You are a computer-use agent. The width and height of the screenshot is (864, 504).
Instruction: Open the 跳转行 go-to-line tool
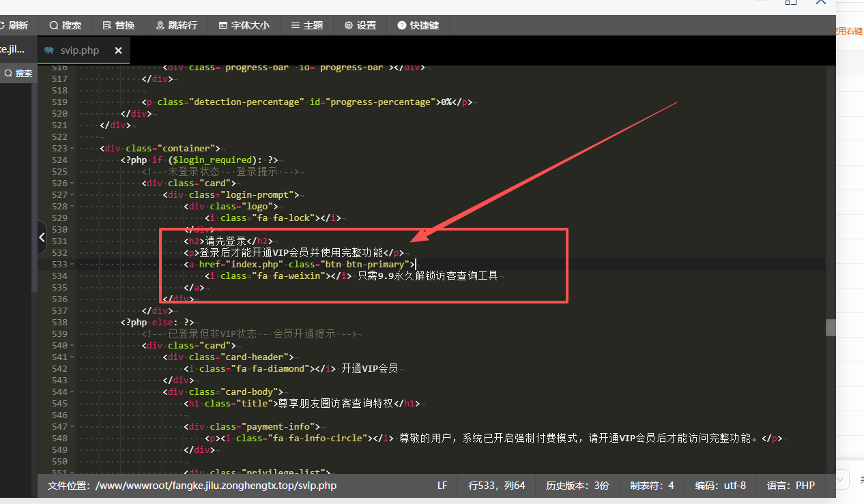(x=176, y=25)
